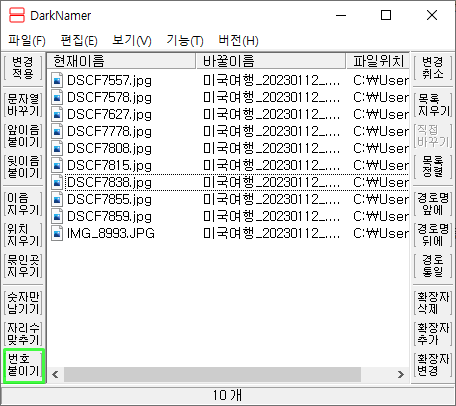The width and height of the screenshot is (456, 406).
Task: Click the 경로명 앞에 button
Action: click(x=433, y=204)
